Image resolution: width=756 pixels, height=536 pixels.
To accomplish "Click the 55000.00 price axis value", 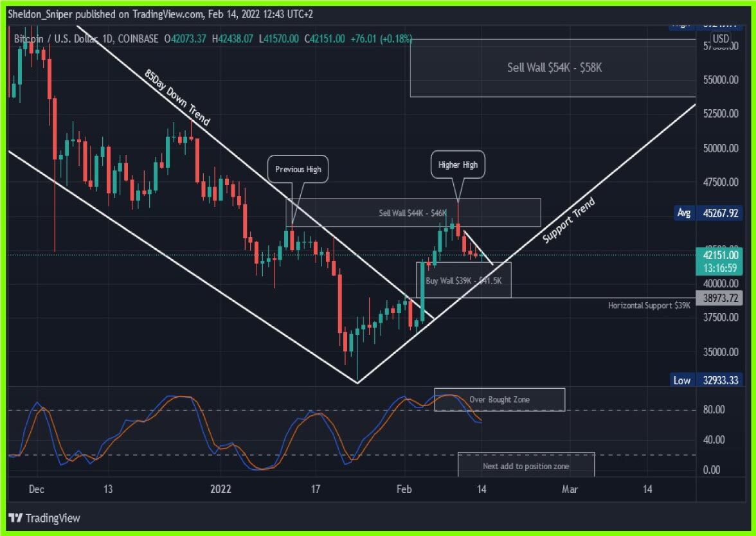I will point(720,80).
